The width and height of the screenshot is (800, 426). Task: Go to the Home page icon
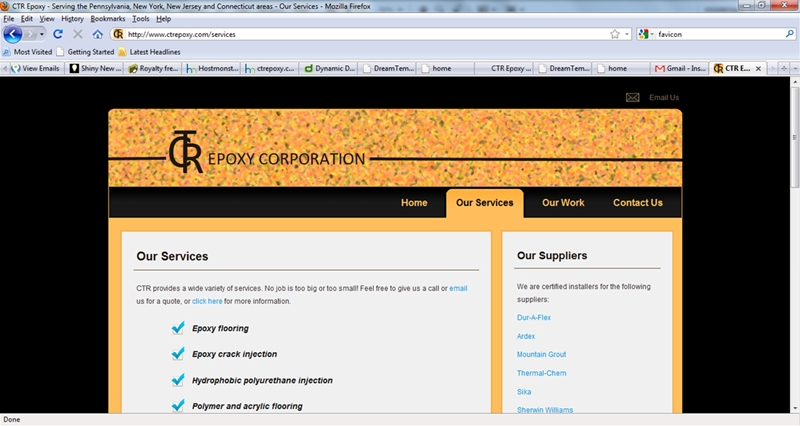coord(97,34)
